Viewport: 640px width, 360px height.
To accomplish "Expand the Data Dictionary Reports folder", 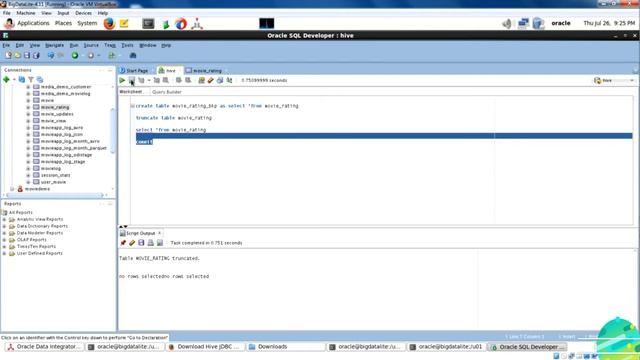I will coord(4,226).
